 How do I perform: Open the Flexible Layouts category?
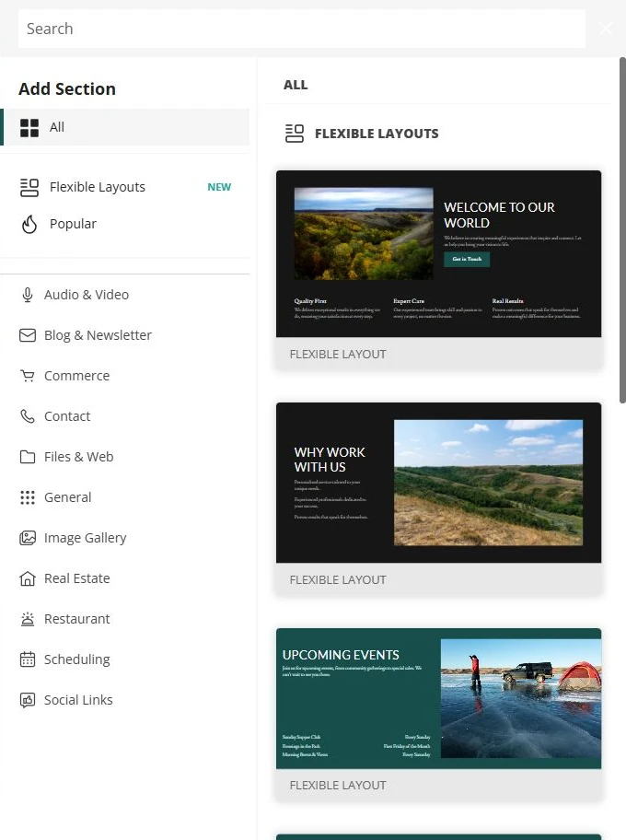click(125, 187)
